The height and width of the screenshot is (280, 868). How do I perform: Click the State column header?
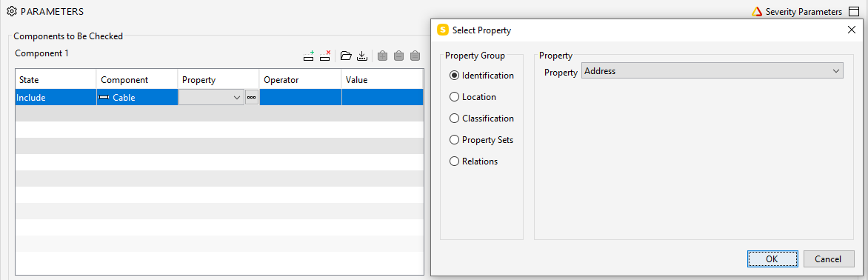point(56,80)
